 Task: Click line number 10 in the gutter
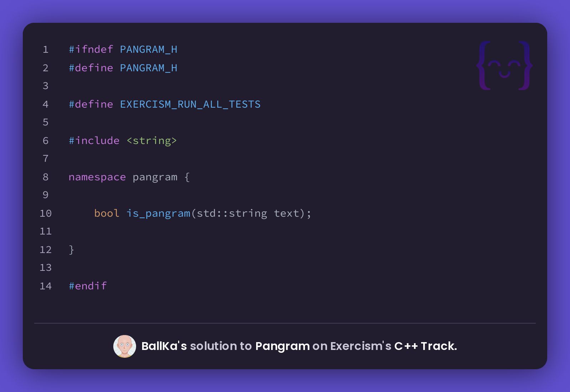[x=46, y=213]
